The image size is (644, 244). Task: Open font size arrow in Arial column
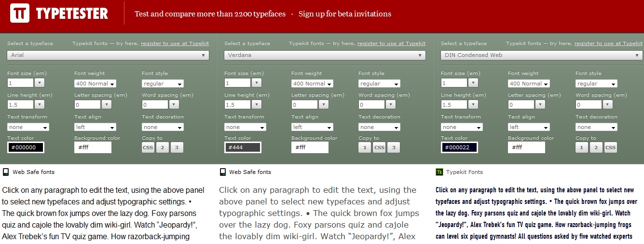pyautogui.click(x=40, y=83)
